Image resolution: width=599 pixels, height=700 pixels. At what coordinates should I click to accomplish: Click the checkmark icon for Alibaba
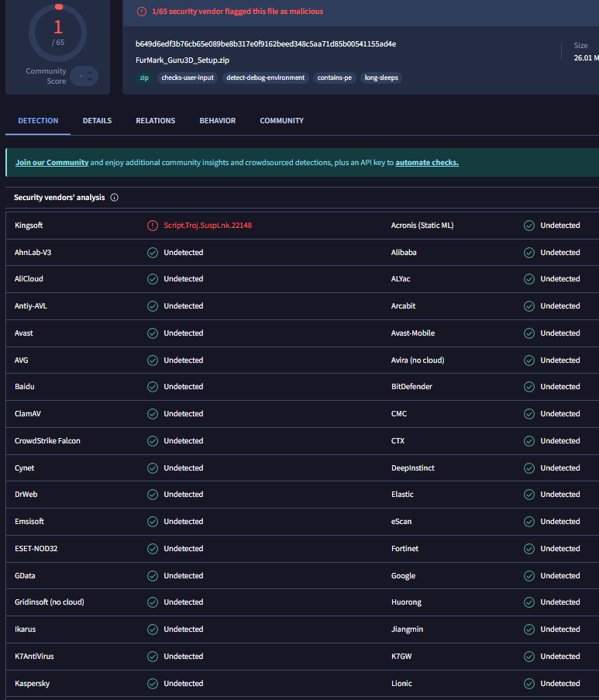[529, 253]
